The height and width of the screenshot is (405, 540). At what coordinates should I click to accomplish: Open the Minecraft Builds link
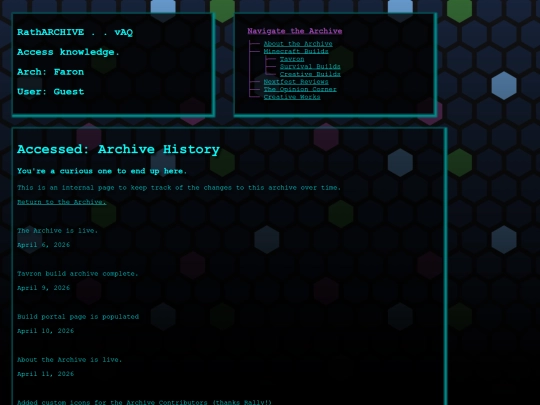tap(296, 51)
